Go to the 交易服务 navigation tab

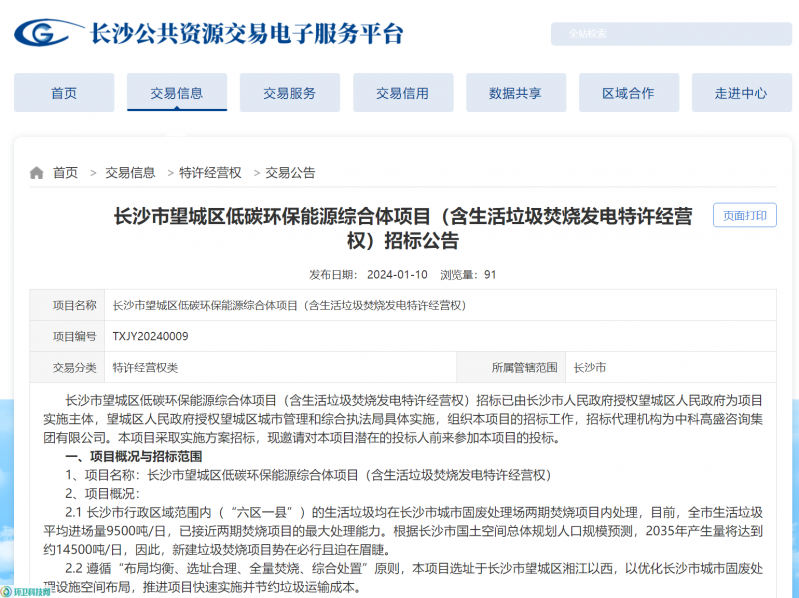tap(290, 93)
